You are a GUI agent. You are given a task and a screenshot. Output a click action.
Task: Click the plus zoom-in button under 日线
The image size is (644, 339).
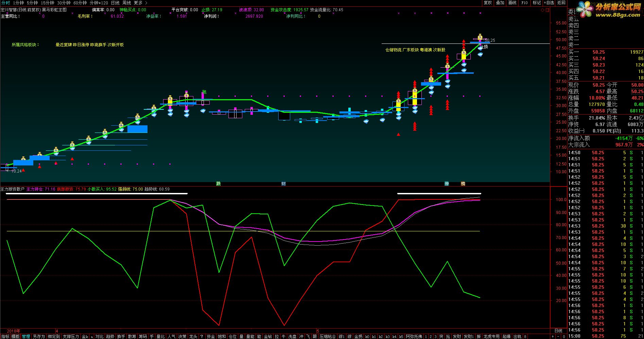(x=553, y=336)
